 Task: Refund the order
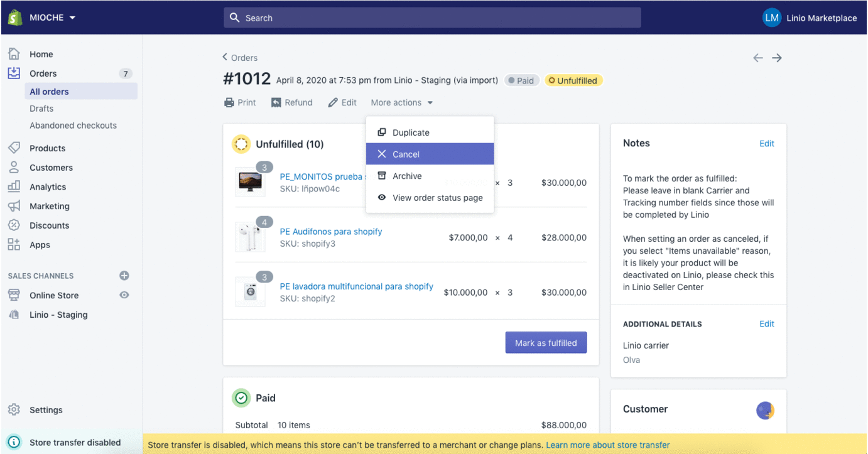point(292,102)
